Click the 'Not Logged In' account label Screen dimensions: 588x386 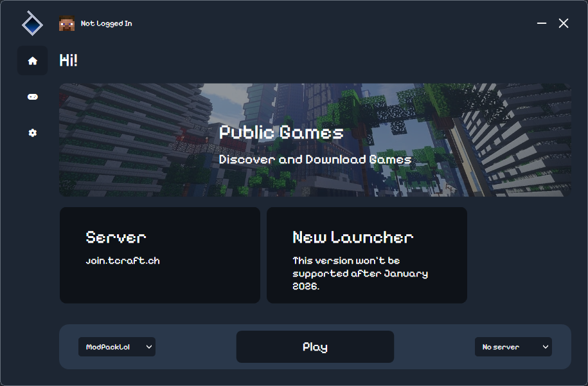(x=107, y=24)
